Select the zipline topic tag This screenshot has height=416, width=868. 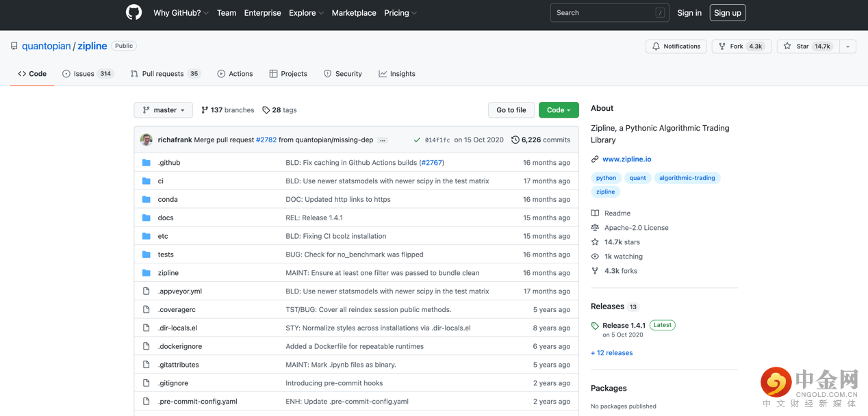coord(605,192)
